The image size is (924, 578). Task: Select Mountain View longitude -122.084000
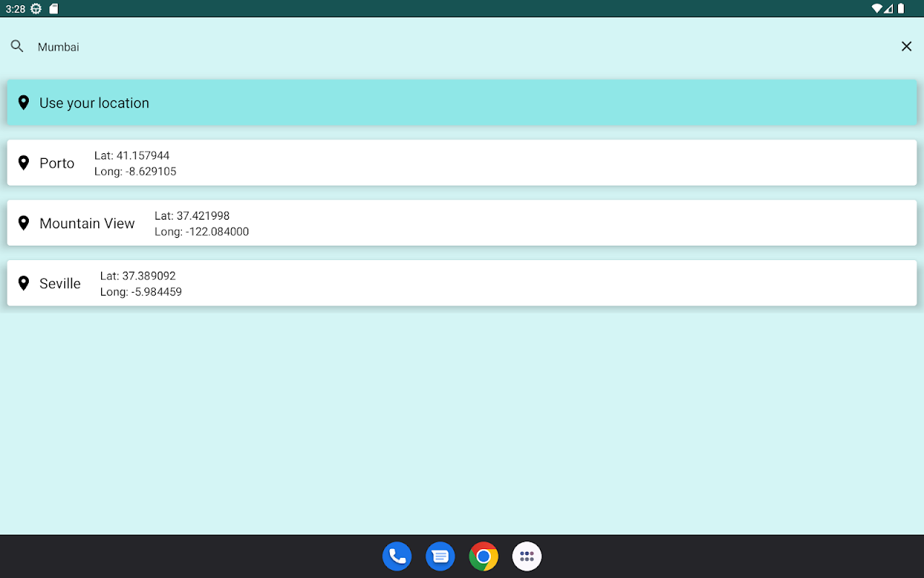(202, 231)
